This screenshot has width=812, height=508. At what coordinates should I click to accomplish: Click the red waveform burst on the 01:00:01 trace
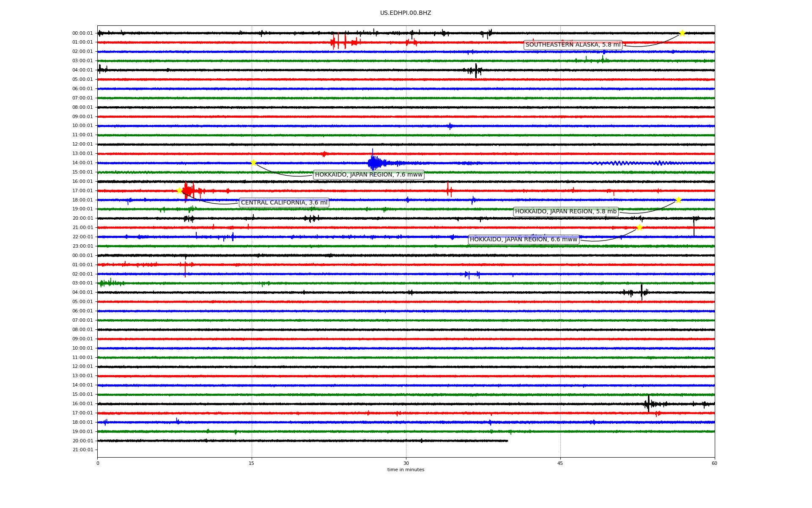338,42
